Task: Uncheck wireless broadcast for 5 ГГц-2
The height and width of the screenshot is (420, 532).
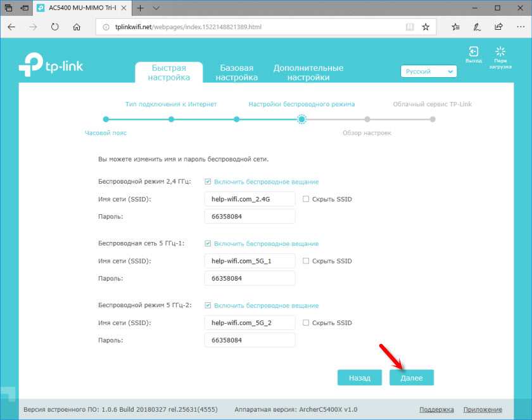Action: tap(208, 306)
